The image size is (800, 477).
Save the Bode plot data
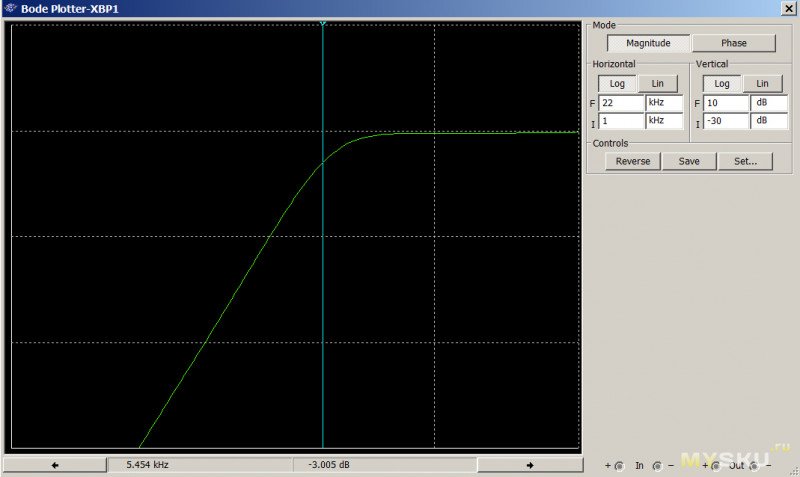pyautogui.click(x=689, y=161)
